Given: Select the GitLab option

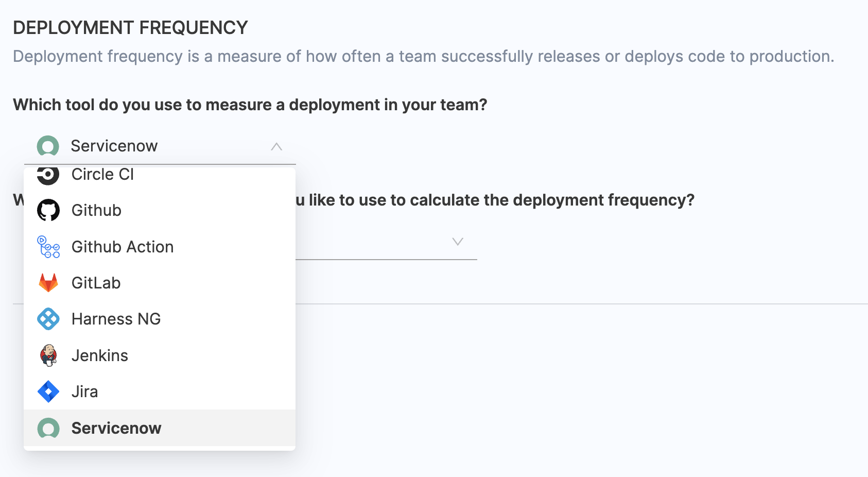Looking at the screenshot, I should click(96, 283).
